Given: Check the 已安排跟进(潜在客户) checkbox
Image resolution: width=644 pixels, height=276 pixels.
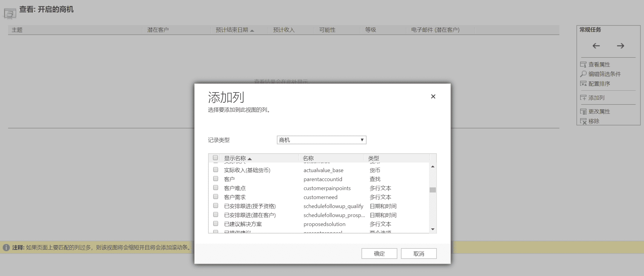Looking at the screenshot, I should 216,215.
